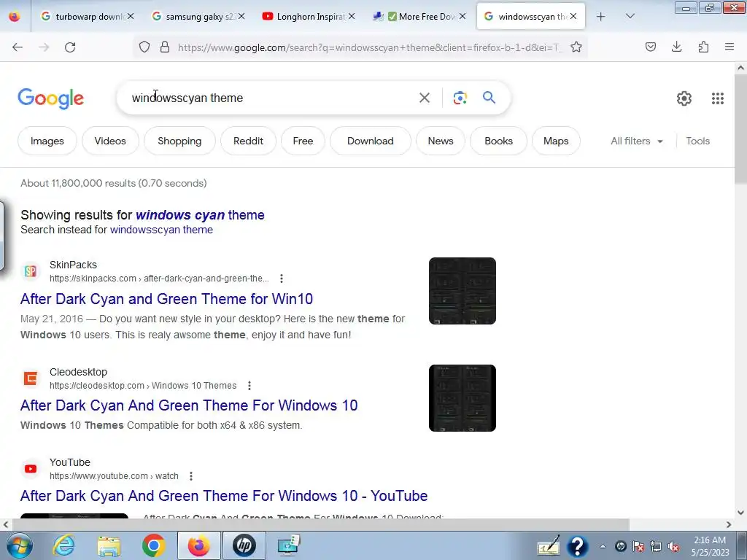This screenshot has width=747, height=560.
Task: Go to the Google logo homepage
Action: (50, 98)
